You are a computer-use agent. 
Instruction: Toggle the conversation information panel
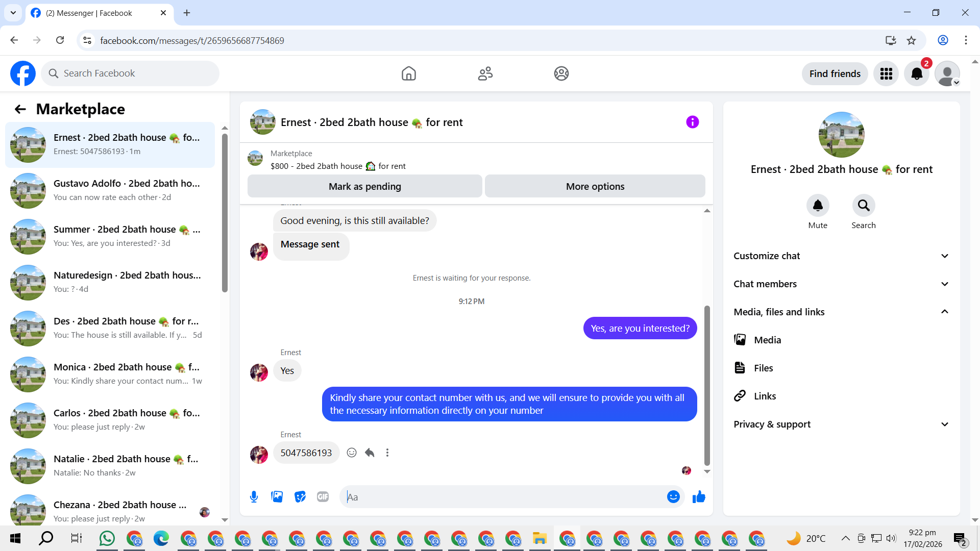[x=692, y=122]
